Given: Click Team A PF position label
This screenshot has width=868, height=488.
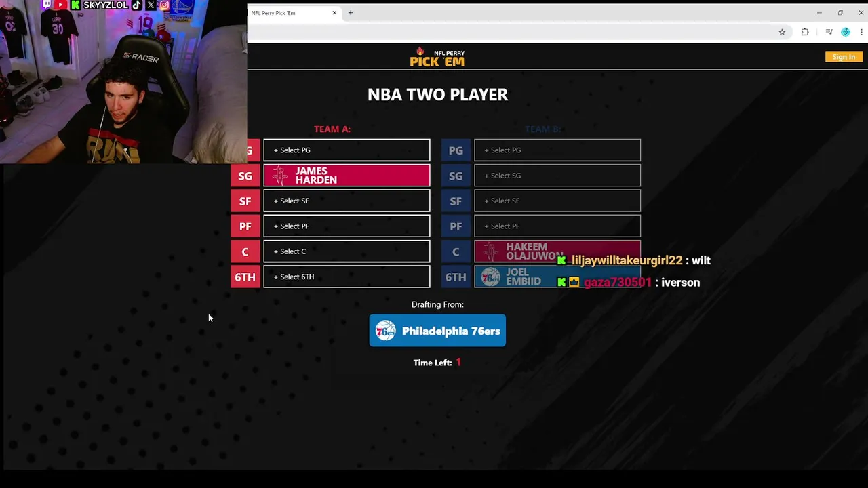Looking at the screenshot, I should point(245,226).
